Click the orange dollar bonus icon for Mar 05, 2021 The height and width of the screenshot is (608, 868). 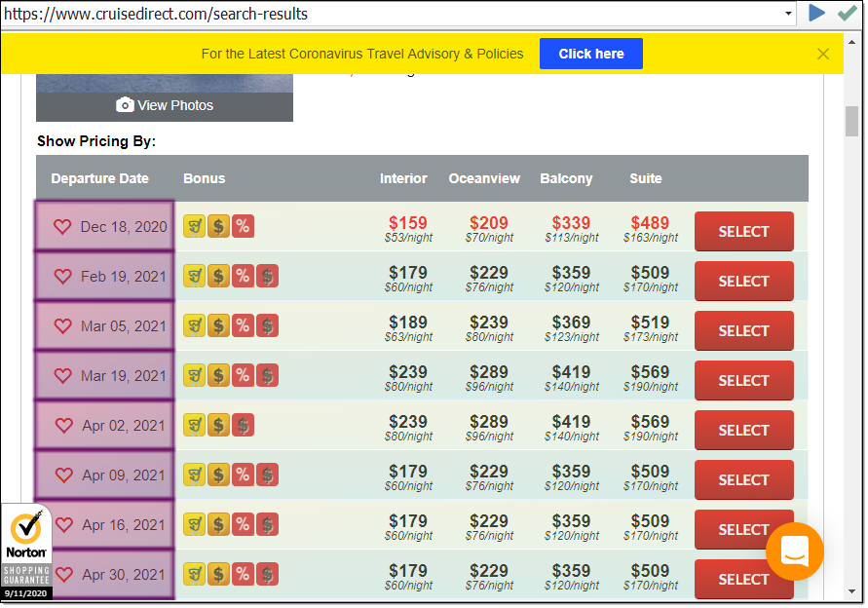(x=218, y=325)
